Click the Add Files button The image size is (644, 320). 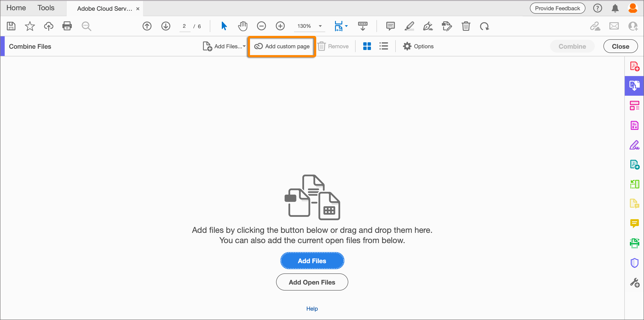tap(312, 260)
